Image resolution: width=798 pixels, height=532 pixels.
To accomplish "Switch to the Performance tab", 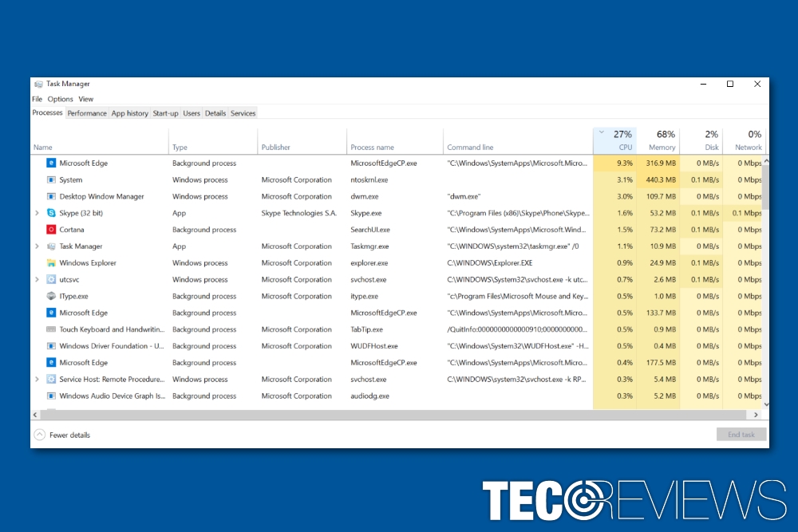I will 87,113.
